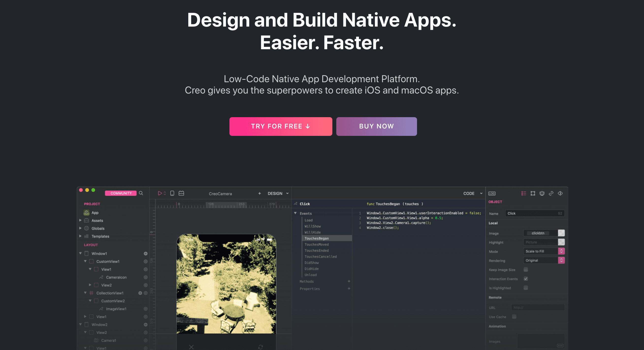Add a new property with plus

(349, 288)
